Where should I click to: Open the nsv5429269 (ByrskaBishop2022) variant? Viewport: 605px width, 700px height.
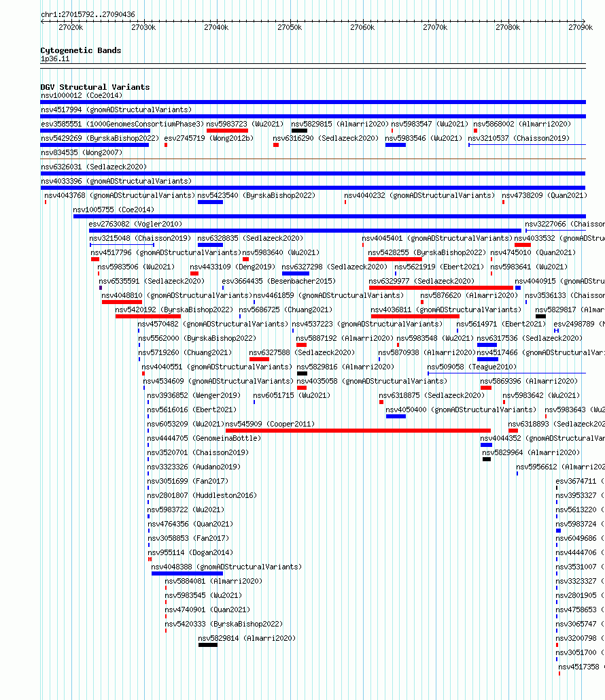100,138
